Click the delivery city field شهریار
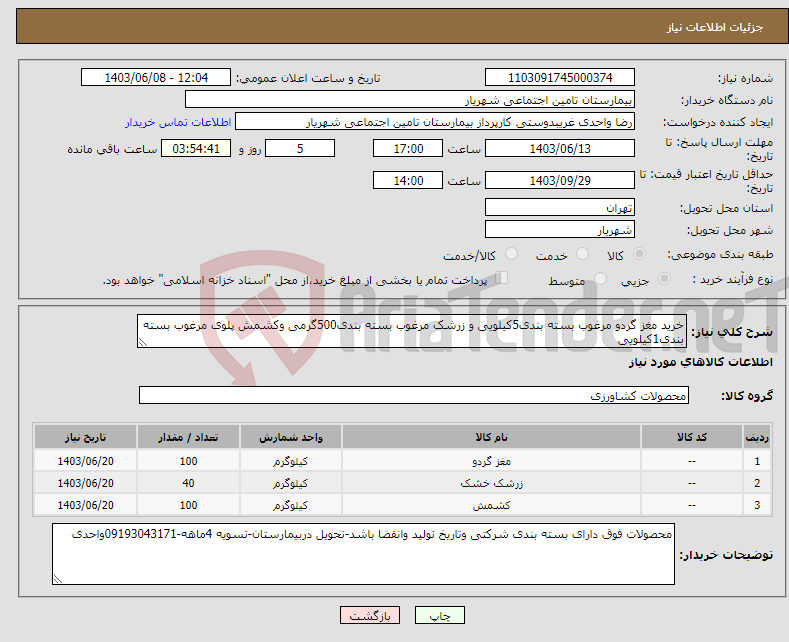 point(560,229)
